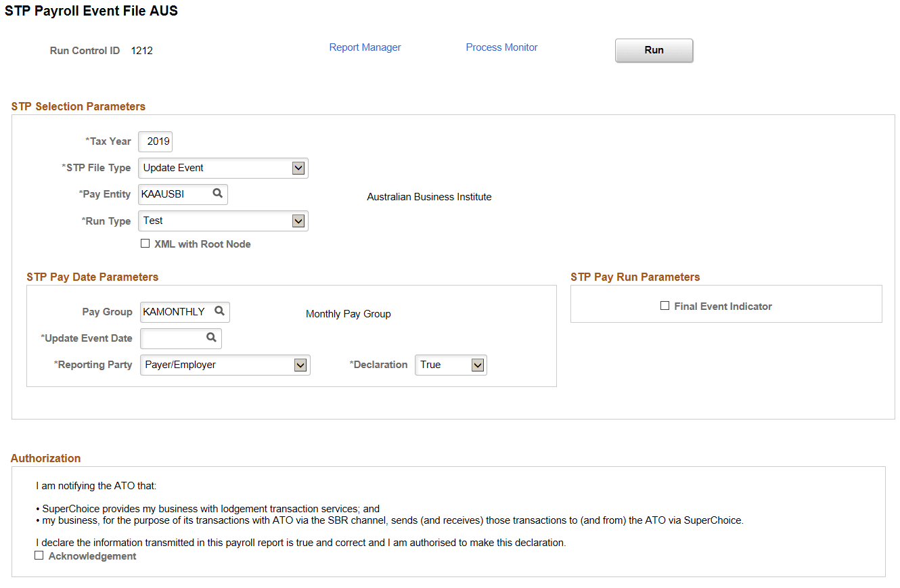Open the STP File Type dropdown
Viewport: 900px width, 588px height.
298,168
